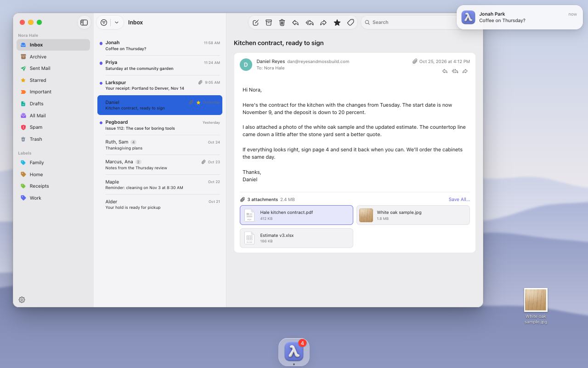Open the Larkspur receipt email
588x368 pixels.
160,85
